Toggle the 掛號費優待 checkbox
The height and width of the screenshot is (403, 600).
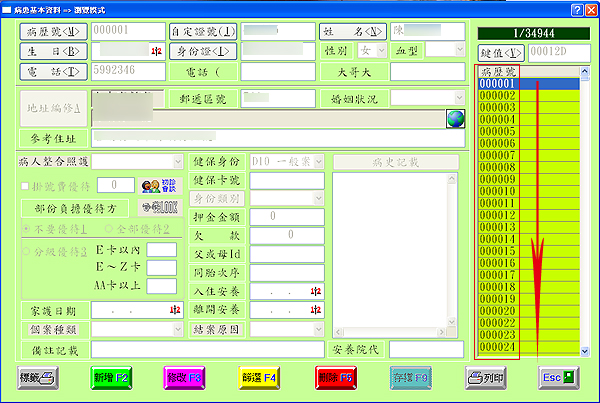[26, 185]
